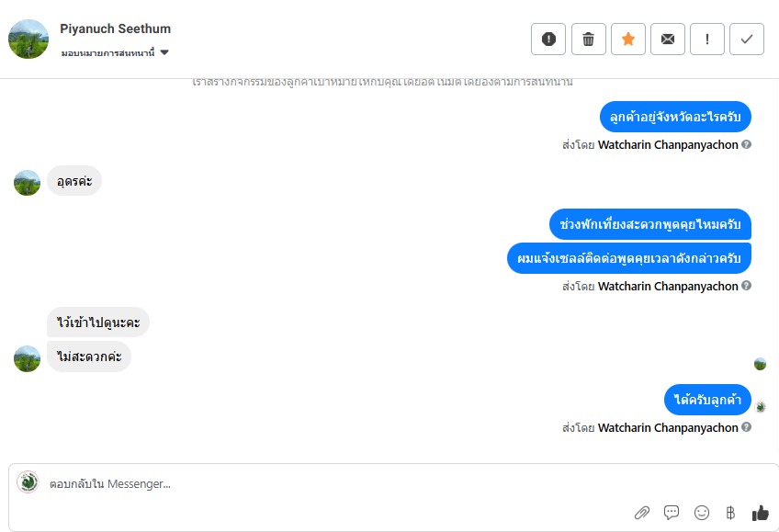
Task: Attach a file using the paperclip icon
Action: pos(642,513)
